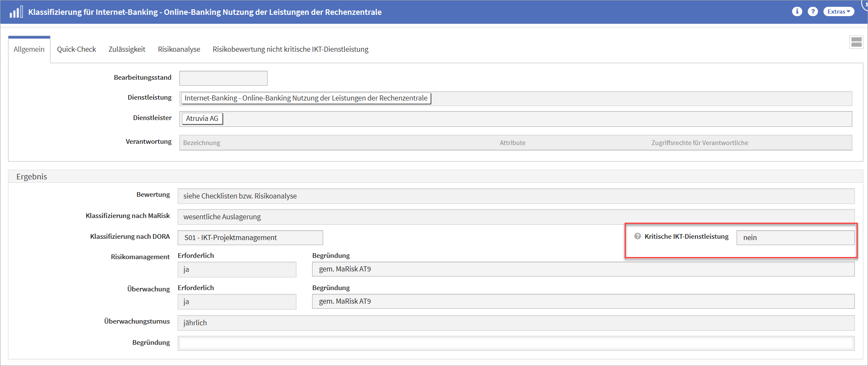Click the Klassifizierung nach MaRisk field
This screenshot has height=366, width=868.
516,217
